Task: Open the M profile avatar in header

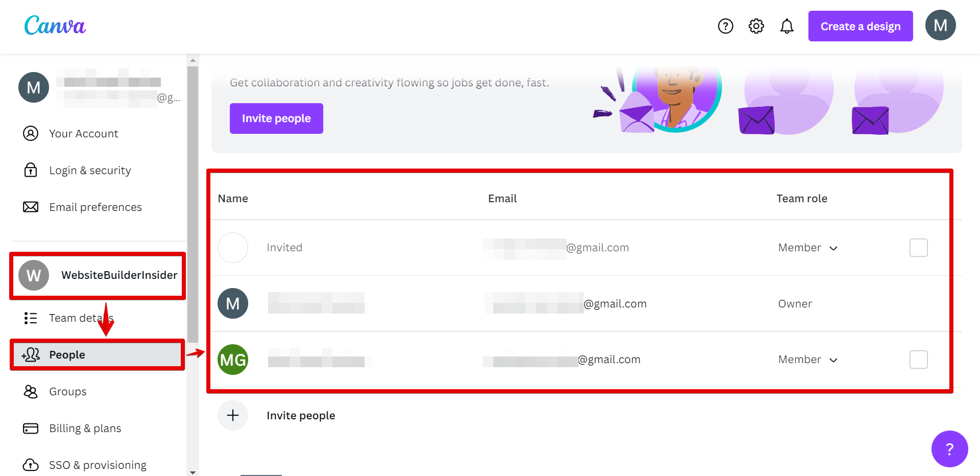Action: pos(940,26)
